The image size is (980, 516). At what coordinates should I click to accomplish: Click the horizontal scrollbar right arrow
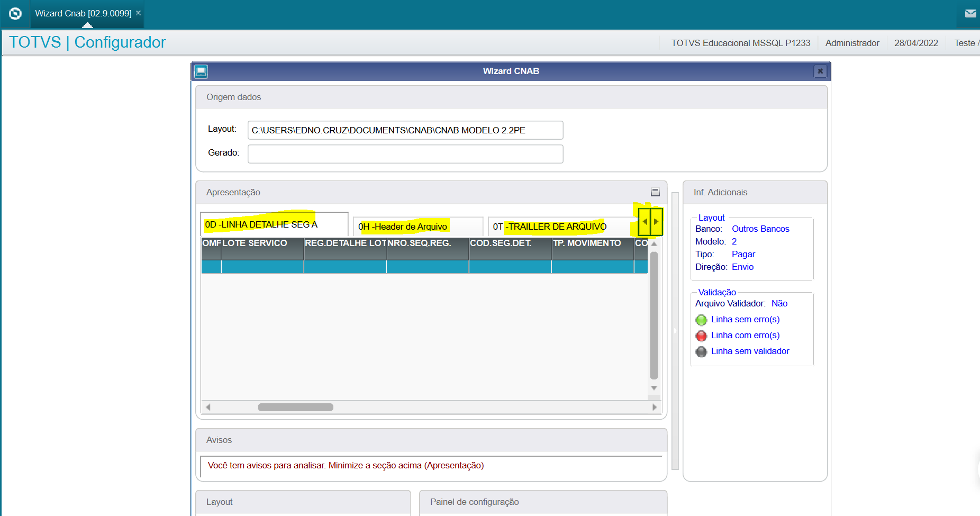point(655,407)
